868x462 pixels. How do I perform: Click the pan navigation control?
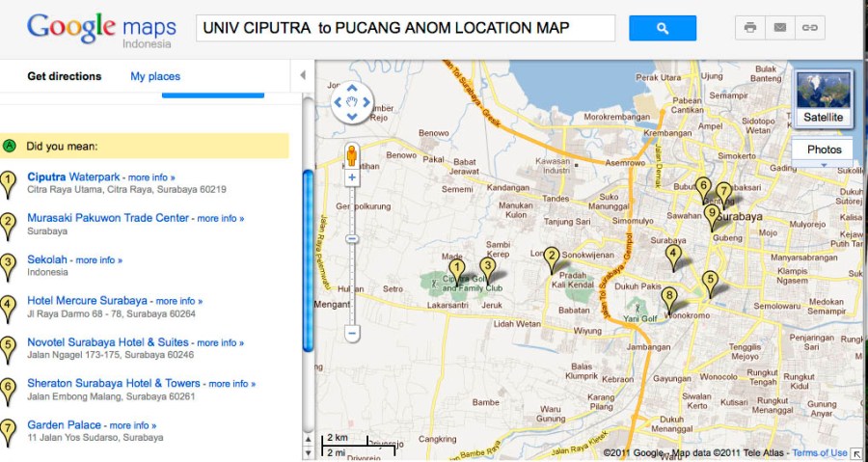pyautogui.click(x=352, y=101)
